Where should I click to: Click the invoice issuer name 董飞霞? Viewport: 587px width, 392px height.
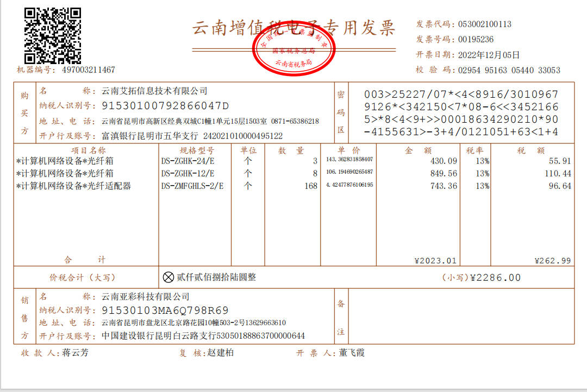(x=352, y=353)
